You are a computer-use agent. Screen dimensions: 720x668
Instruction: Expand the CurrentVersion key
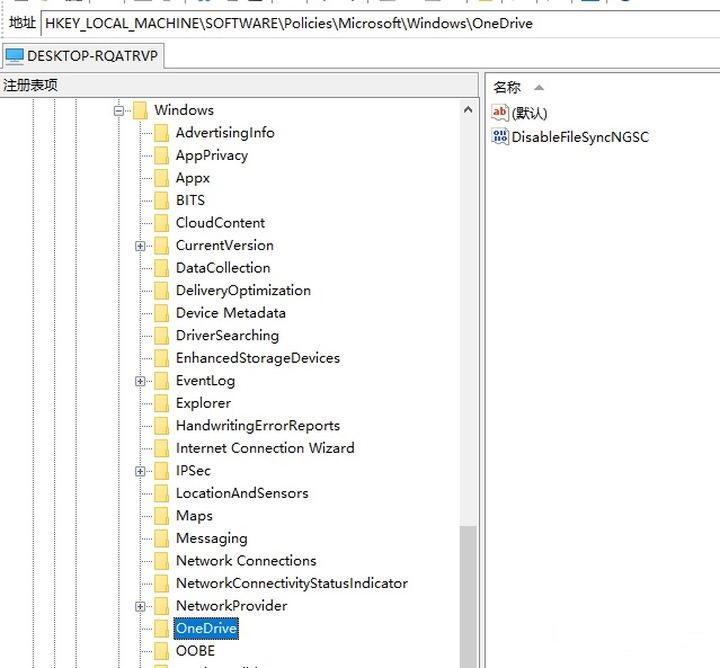[x=141, y=246]
